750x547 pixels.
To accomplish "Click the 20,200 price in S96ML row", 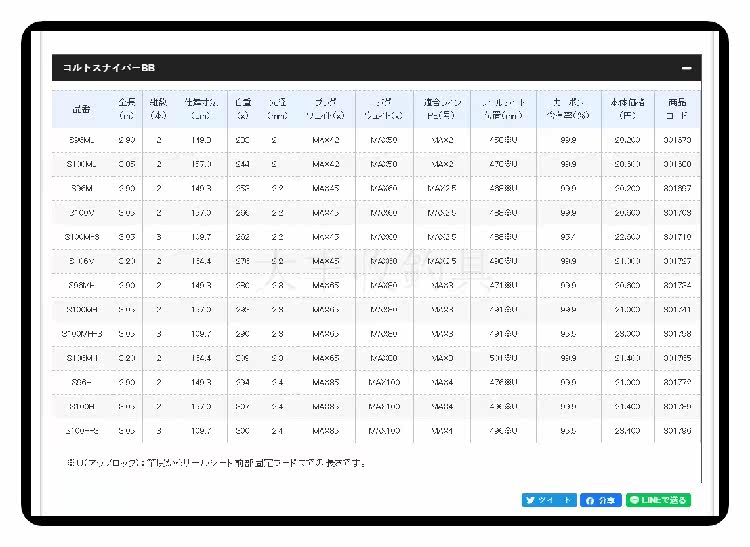I will click(627, 140).
